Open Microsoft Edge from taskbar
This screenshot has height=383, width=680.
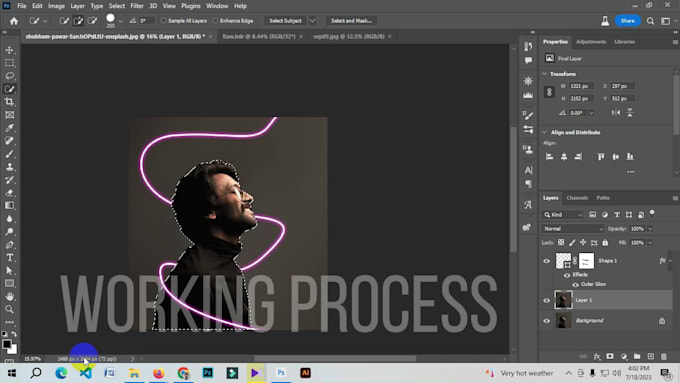[x=61, y=373]
